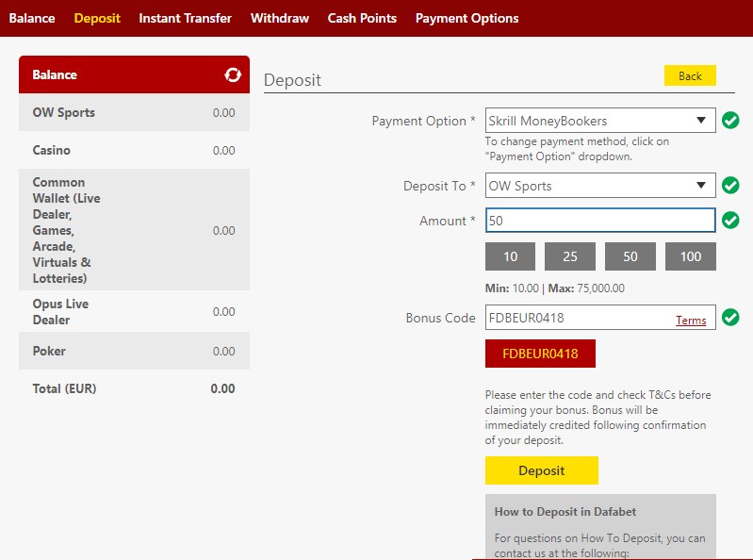
Task: Click green checkmark beside Bonus Code
Action: [730, 318]
